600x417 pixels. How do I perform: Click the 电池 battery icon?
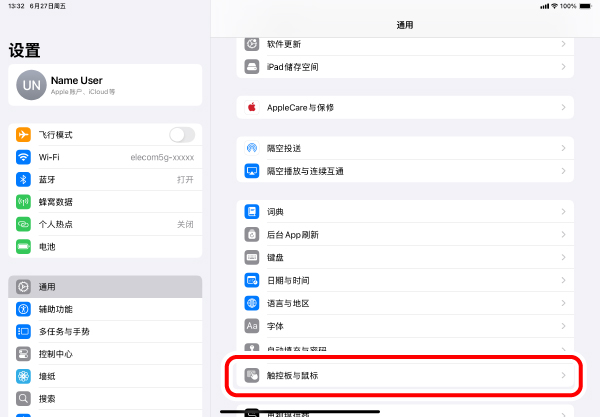click(x=24, y=246)
